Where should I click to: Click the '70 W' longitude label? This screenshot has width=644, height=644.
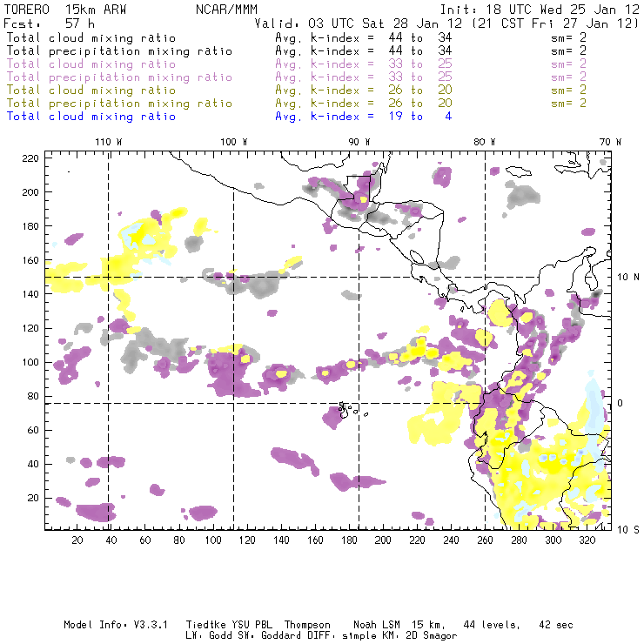coord(610,142)
